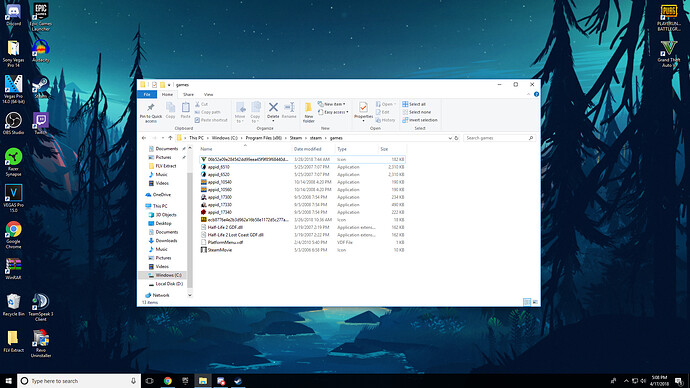Open the New item dropdown
The height and width of the screenshot is (388, 690).
331,104
